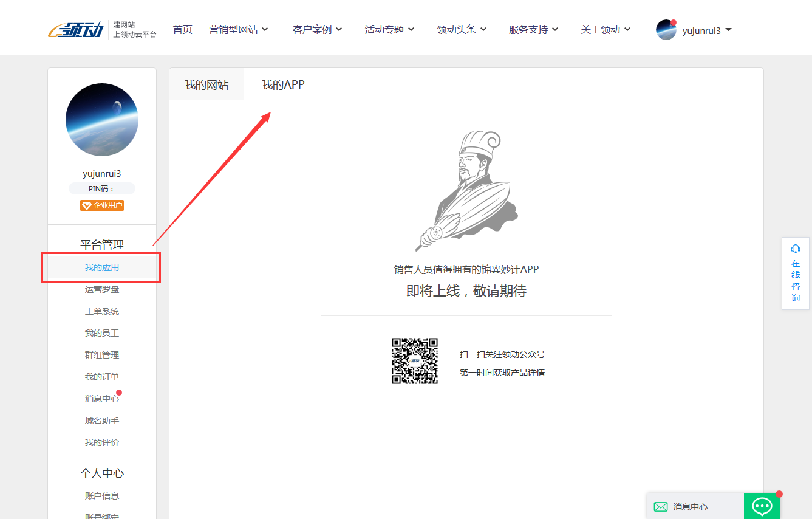Select 我的应用 in the sidebar
Viewport: 812px width, 519px height.
101,267
